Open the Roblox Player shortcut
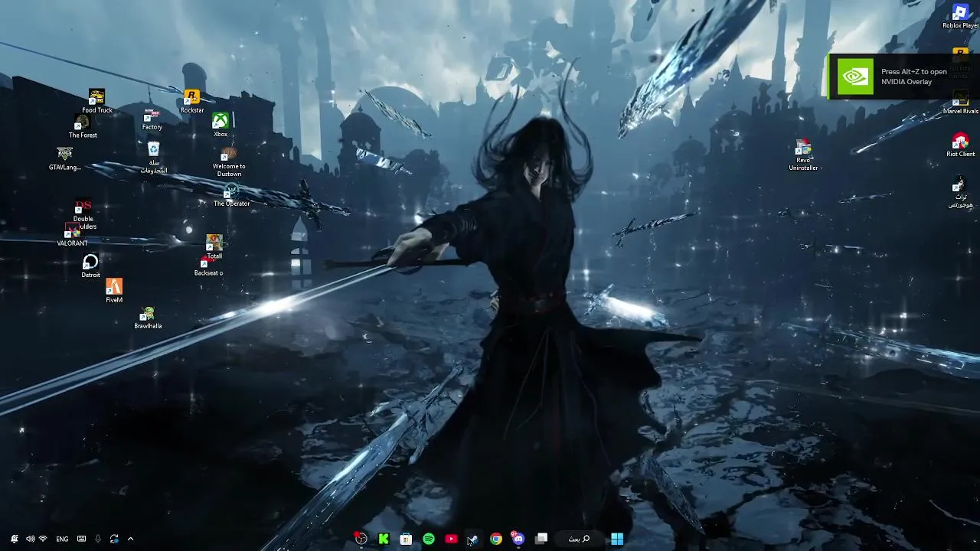 [960, 17]
